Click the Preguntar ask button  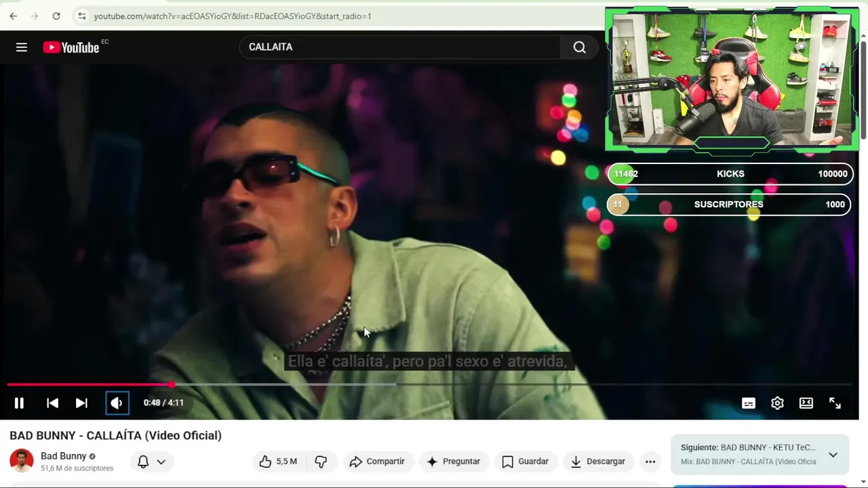click(x=453, y=462)
